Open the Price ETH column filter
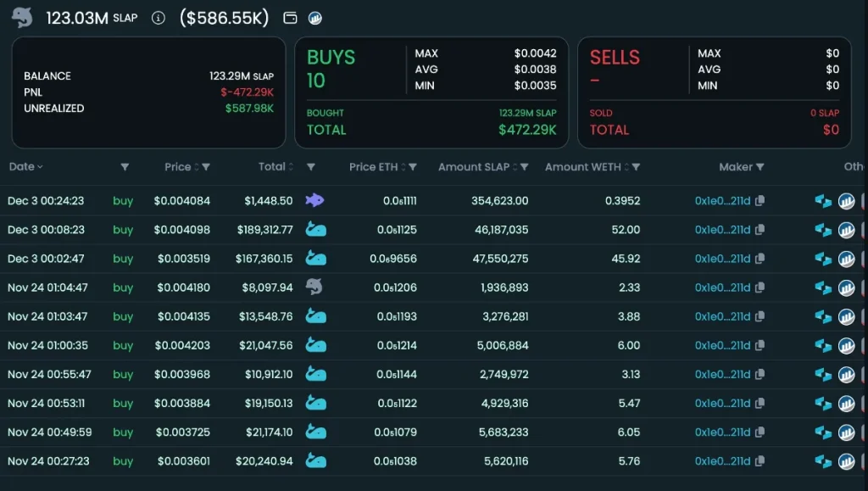Screen dimensions: 868x491 413,167
